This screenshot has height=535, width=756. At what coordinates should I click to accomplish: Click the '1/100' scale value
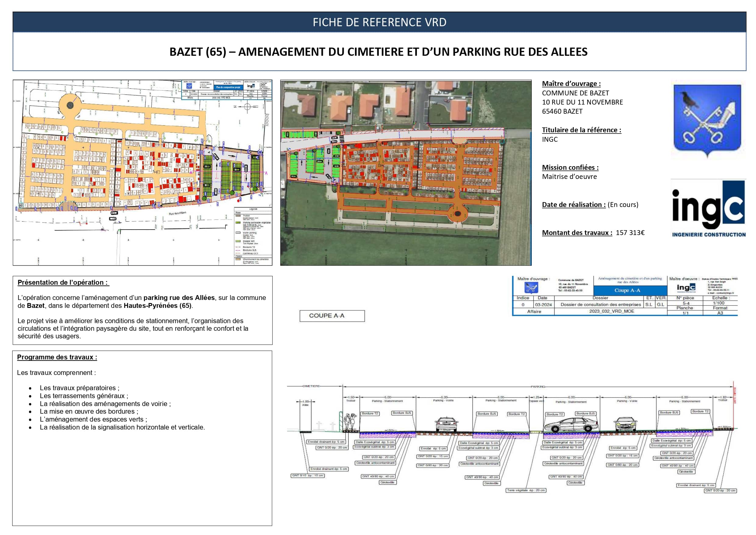click(719, 303)
